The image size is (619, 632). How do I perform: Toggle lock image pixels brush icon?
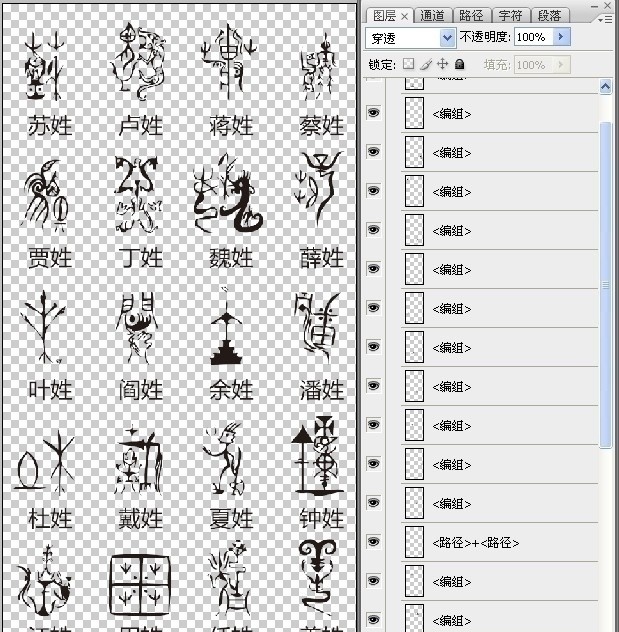(x=426, y=64)
